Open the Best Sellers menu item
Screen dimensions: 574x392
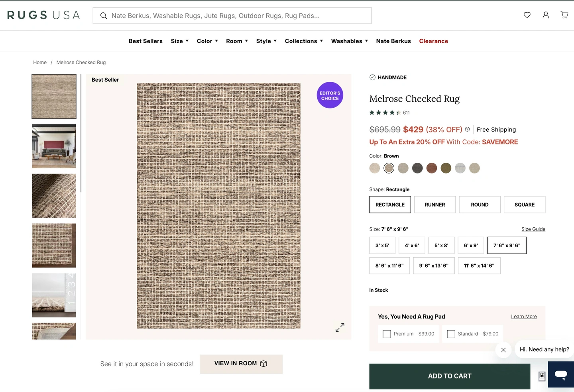pos(145,41)
